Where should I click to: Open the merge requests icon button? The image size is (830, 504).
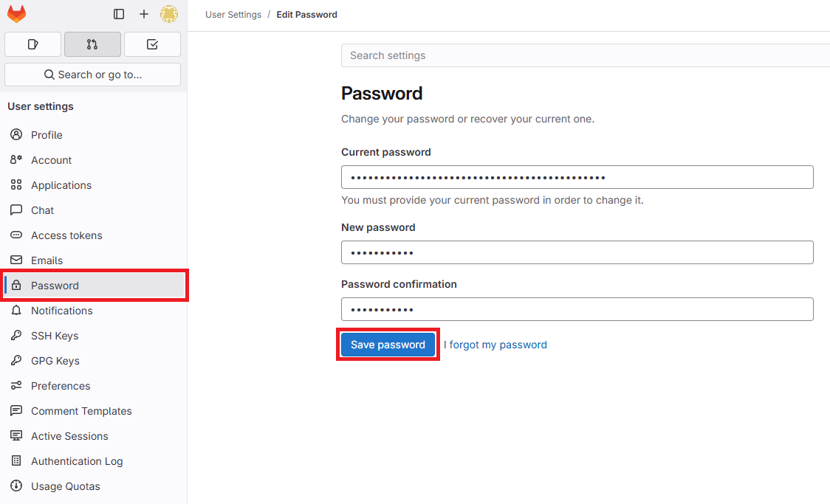click(x=92, y=44)
